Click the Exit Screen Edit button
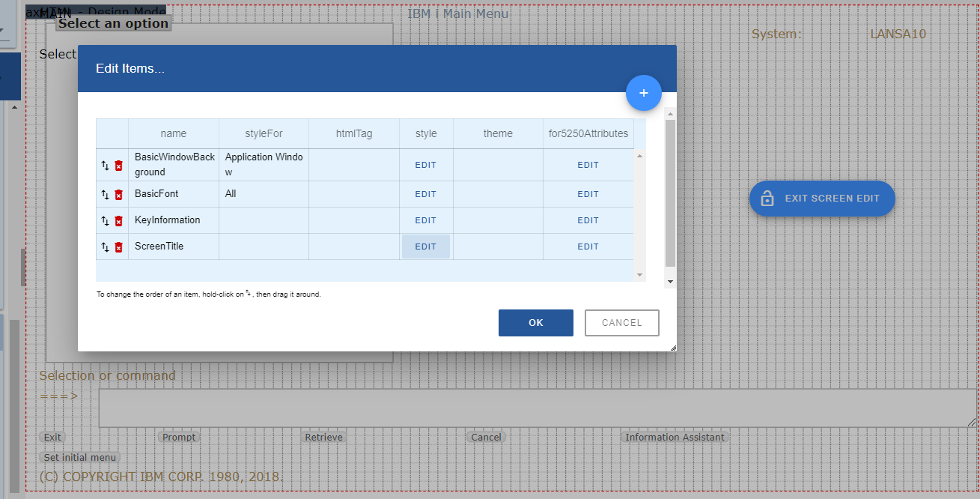The height and width of the screenshot is (499, 980). [x=821, y=199]
